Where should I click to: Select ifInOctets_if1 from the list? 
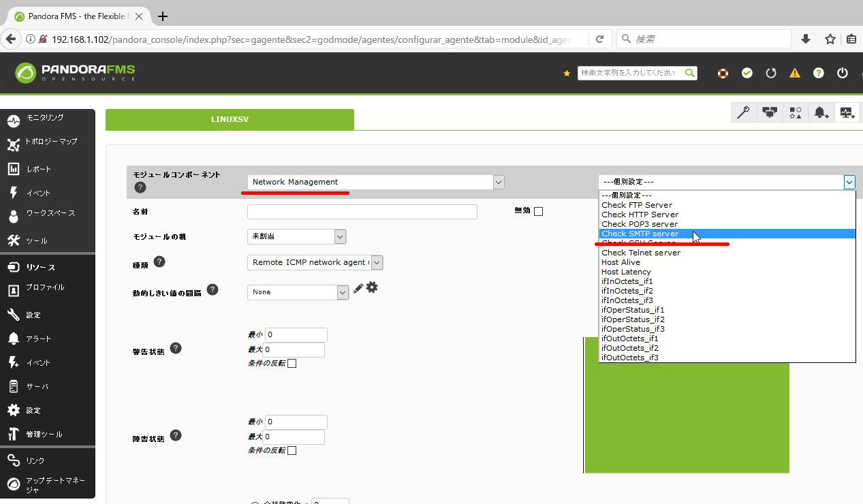tap(727, 281)
